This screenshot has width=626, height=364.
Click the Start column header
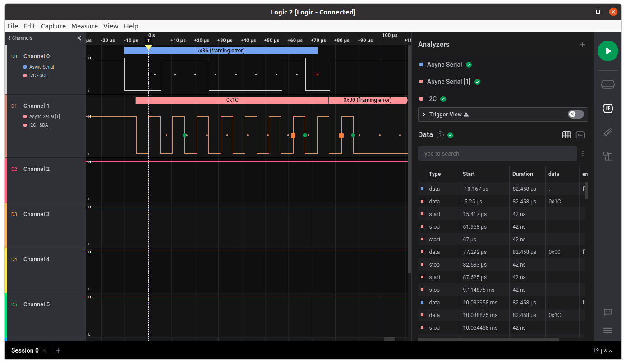[x=469, y=174]
